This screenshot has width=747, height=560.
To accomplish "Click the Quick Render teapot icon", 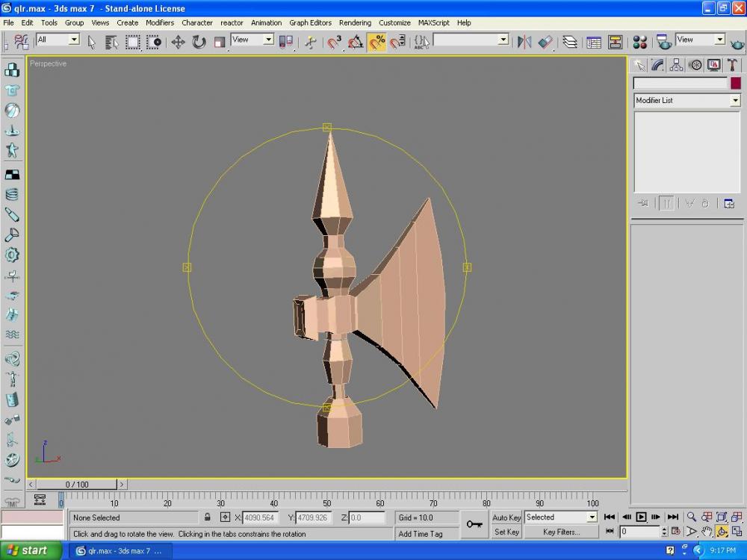I will pyautogui.click(x=737, y=43).
